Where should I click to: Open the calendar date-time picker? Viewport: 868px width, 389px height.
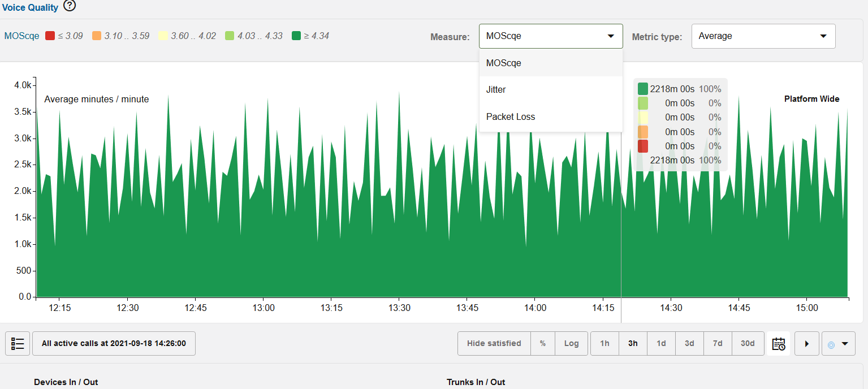(x=779, y=343)
